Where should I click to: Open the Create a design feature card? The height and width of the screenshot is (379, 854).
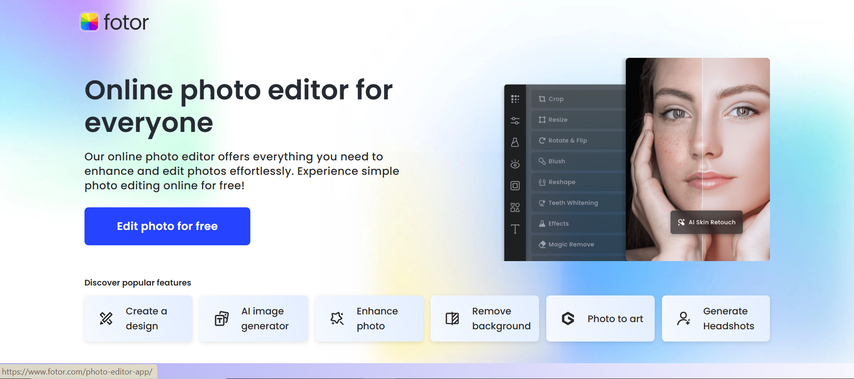point(138,319)
